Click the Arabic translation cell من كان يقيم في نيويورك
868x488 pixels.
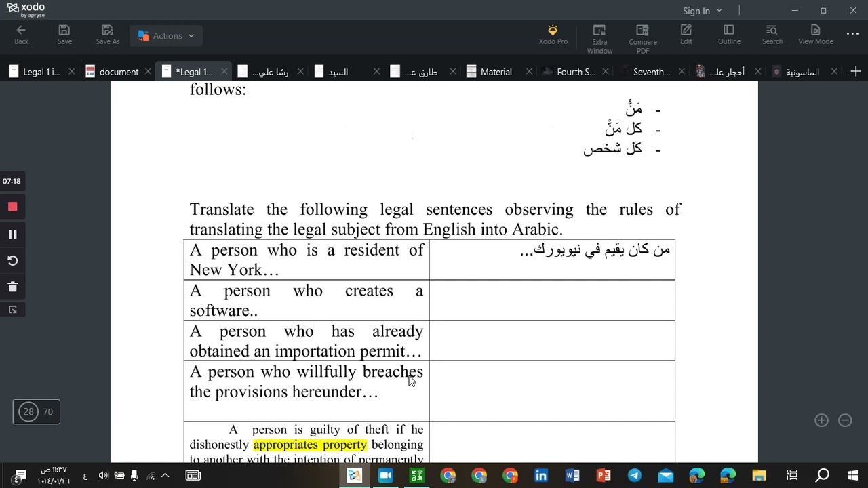coord(552,260)
